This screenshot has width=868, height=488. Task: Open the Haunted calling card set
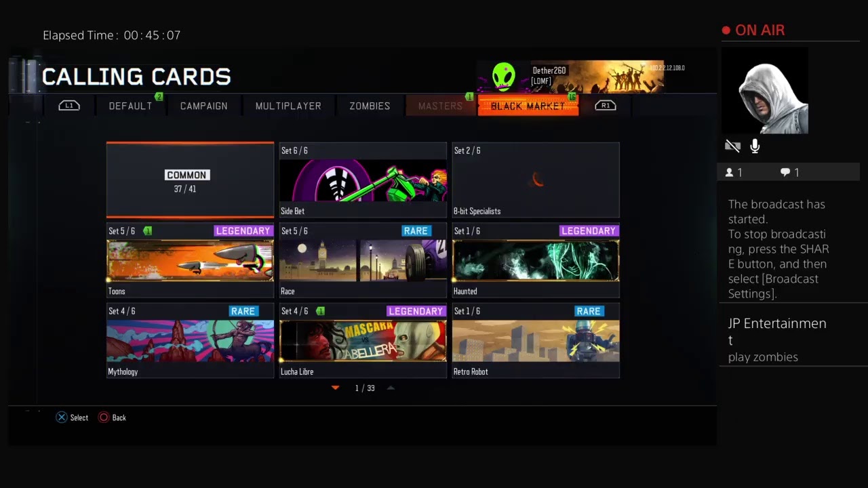coord(536,261)
